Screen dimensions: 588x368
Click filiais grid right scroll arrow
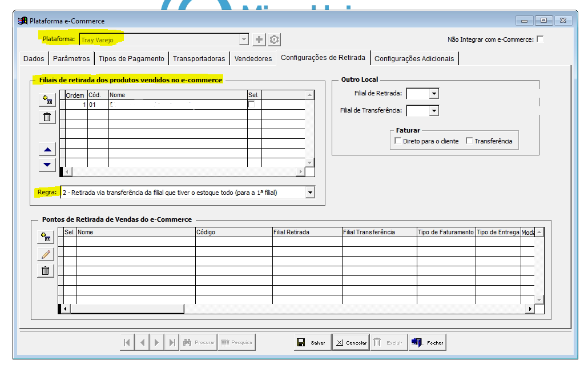tap(300, 171)
